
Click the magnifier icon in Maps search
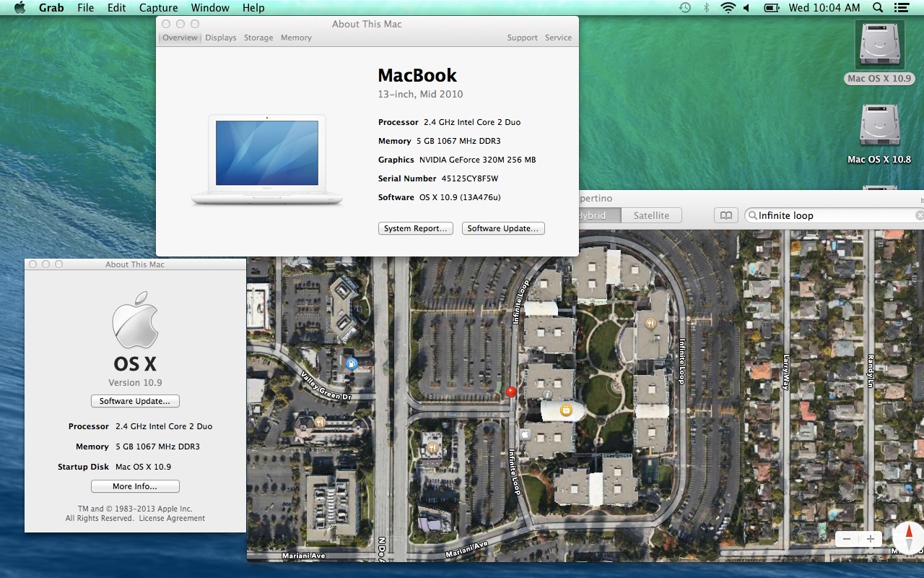click(x=752, y=215)
